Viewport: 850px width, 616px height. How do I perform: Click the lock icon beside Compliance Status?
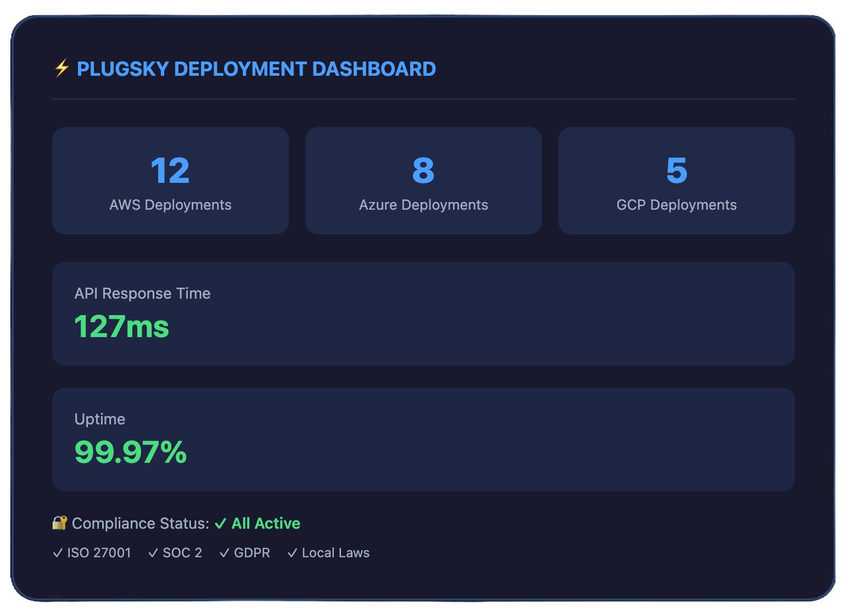(x=59, y=523)
